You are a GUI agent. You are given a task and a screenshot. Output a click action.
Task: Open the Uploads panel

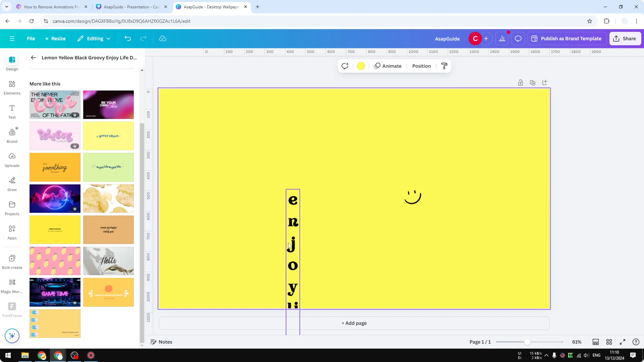(12, 160)
